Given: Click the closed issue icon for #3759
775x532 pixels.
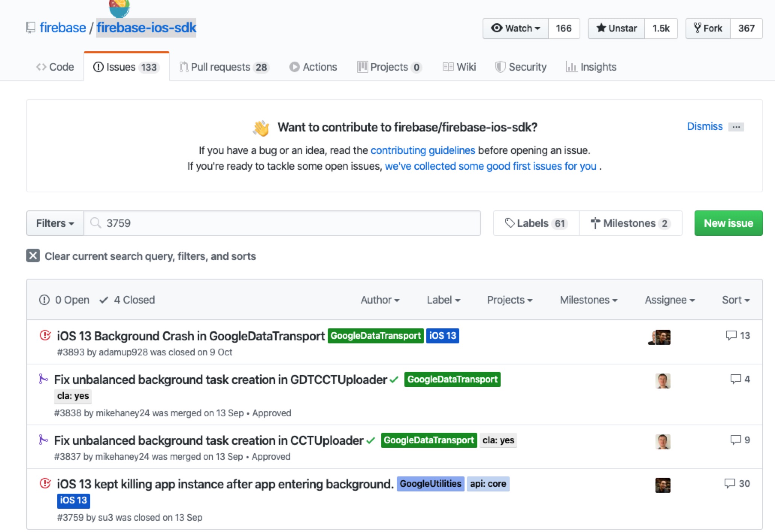Looking at the screenshot, I should click(45, 483).
